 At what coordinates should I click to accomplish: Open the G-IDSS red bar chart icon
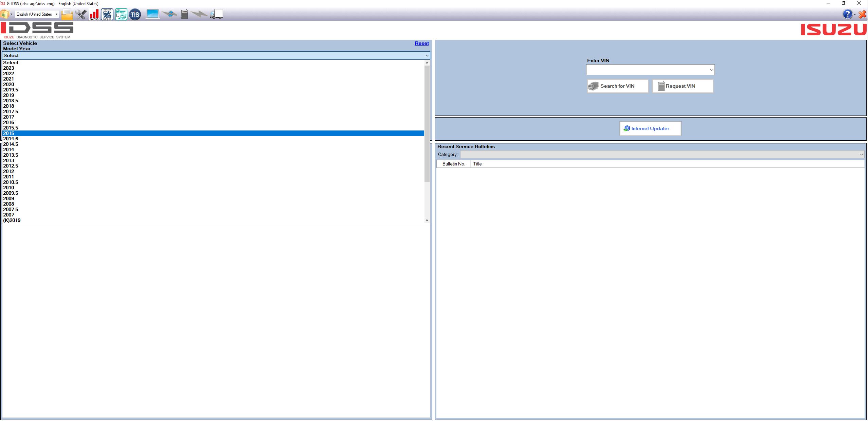click(x=94, y=14)
